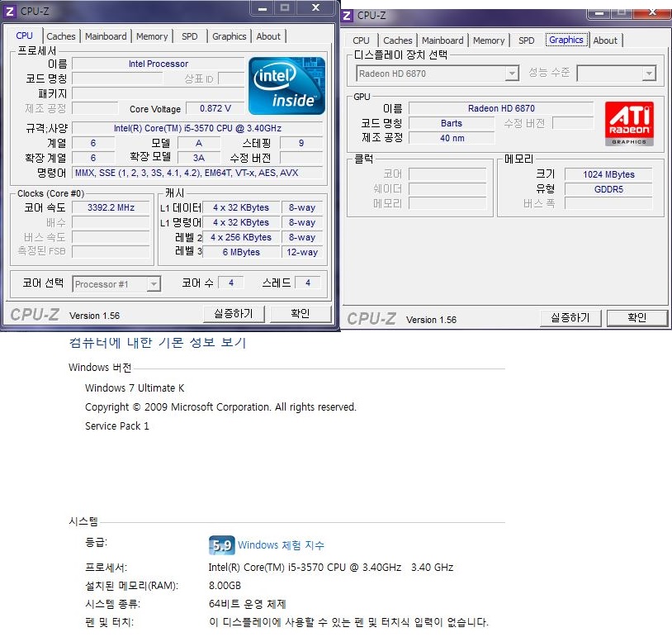Click 실증하기 button in the left CPU-Z window

pos(234,314)
